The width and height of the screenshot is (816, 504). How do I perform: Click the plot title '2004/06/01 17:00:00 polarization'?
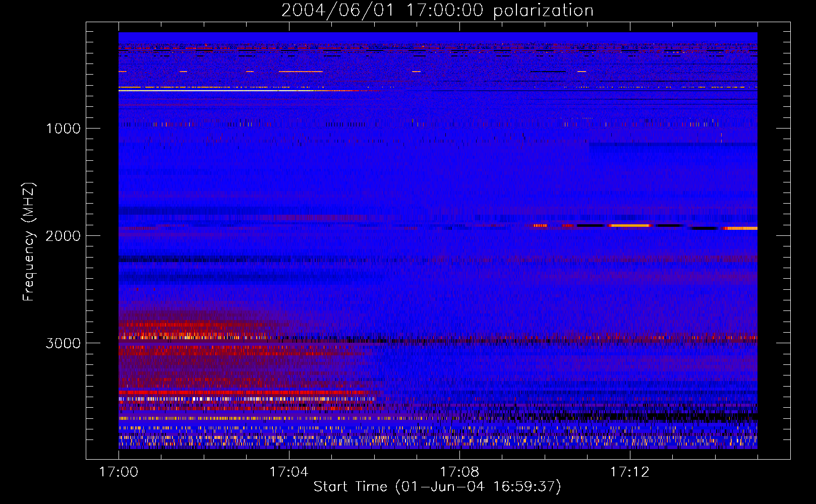click(437, 10)
